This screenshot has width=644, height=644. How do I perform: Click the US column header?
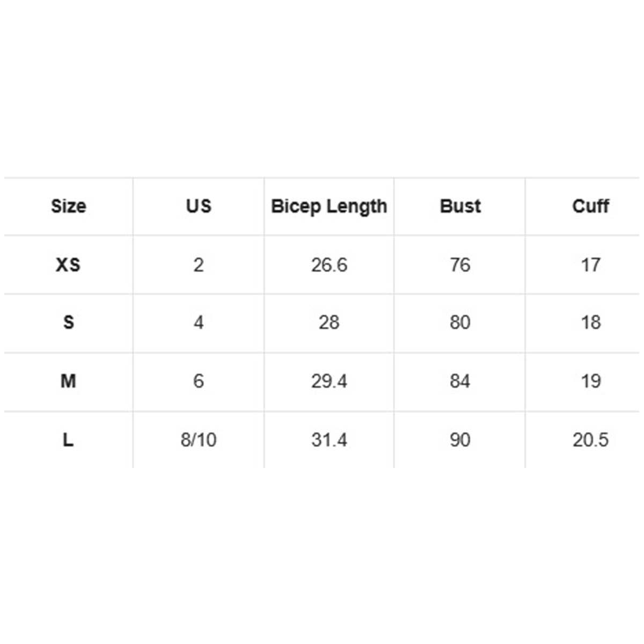[199, 206]
